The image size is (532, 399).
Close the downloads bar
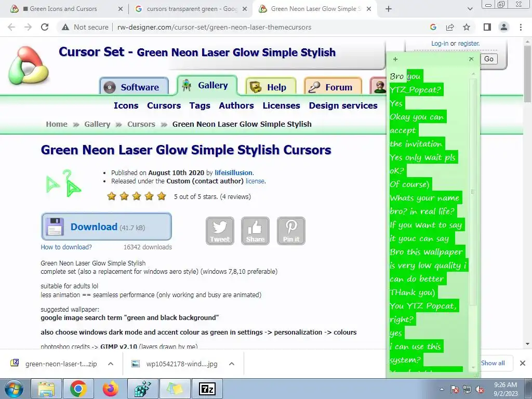[523, 363]
